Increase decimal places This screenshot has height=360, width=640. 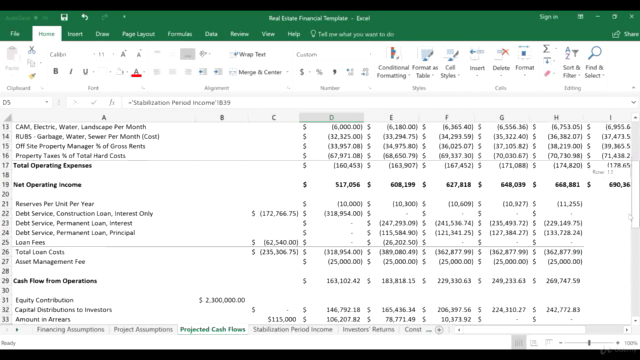pos(350,72)
